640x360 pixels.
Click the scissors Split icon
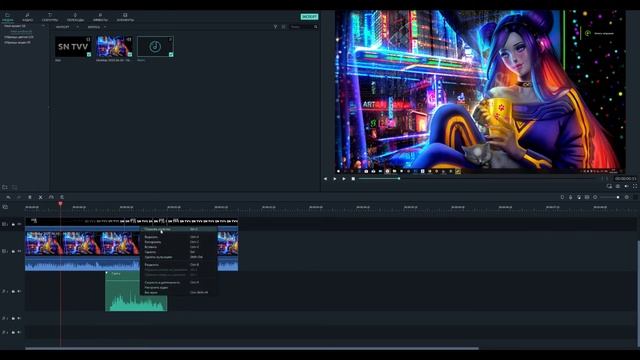pos(40,197)
